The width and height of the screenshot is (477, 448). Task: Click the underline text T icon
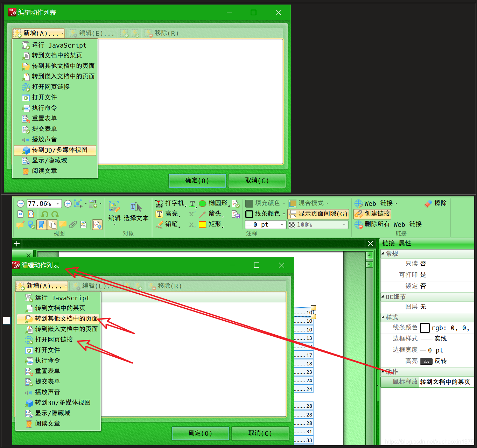pyautogui.click(x=192, y=204)
